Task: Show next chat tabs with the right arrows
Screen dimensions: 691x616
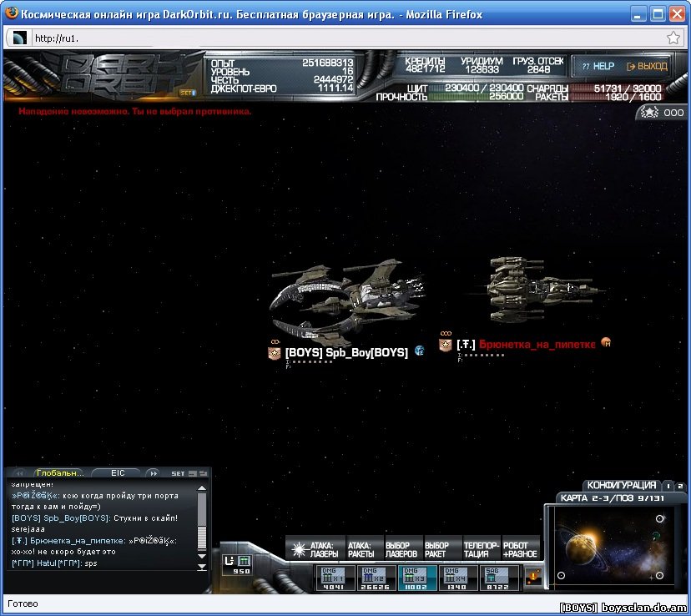Action: [x=154, y=473]
